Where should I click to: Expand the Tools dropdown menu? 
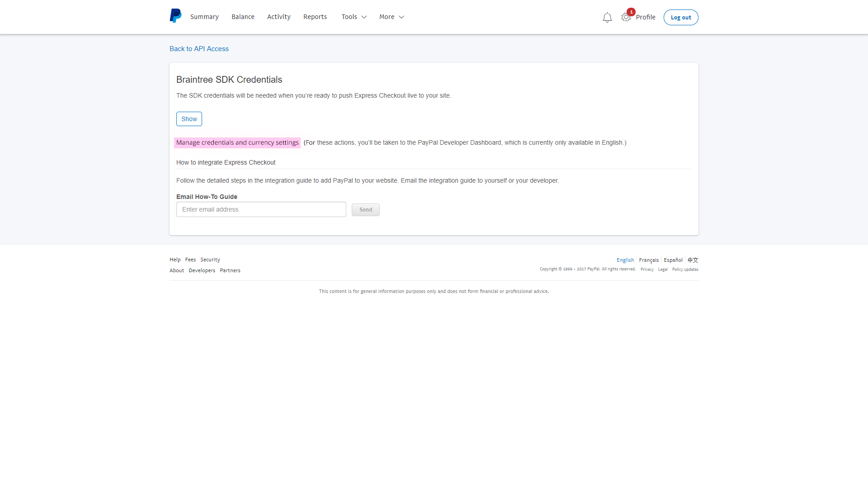(x=354, y=17)
